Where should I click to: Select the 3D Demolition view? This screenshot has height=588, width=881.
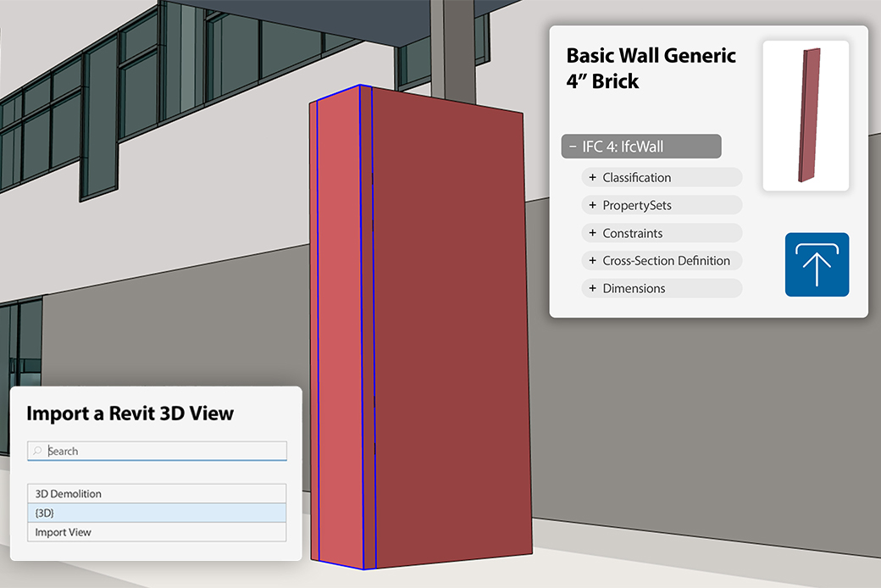(157, 494)
